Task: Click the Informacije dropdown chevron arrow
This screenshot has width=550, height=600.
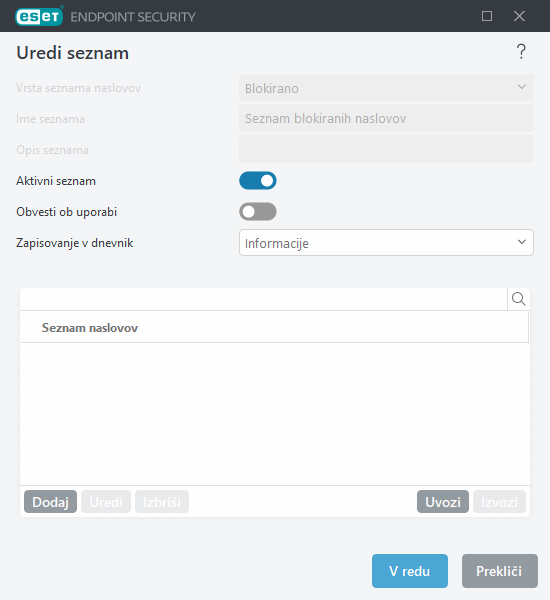Action: (x=522, y=242)
